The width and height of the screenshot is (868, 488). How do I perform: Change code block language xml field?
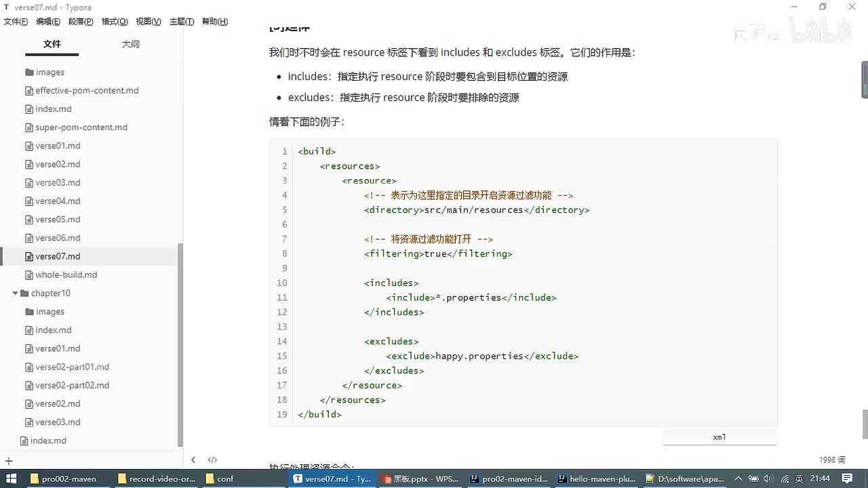pyautogui.click(x=719, y=437)
